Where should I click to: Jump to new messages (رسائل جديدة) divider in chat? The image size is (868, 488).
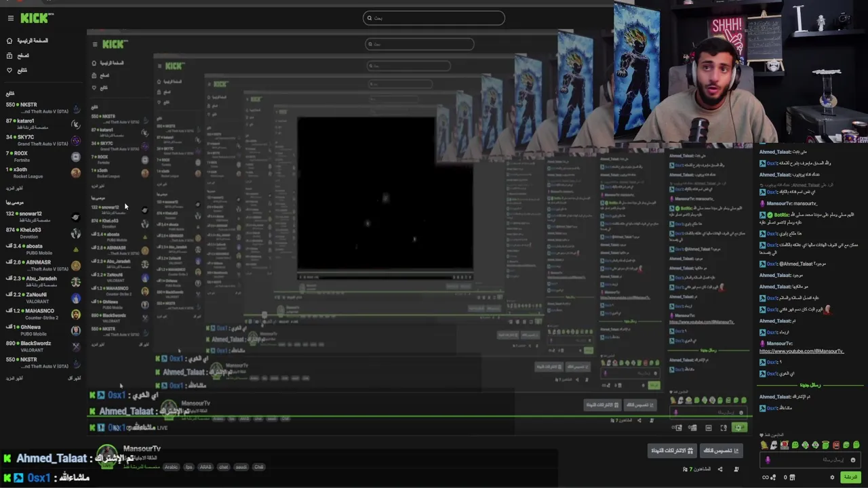click(809, 385)
